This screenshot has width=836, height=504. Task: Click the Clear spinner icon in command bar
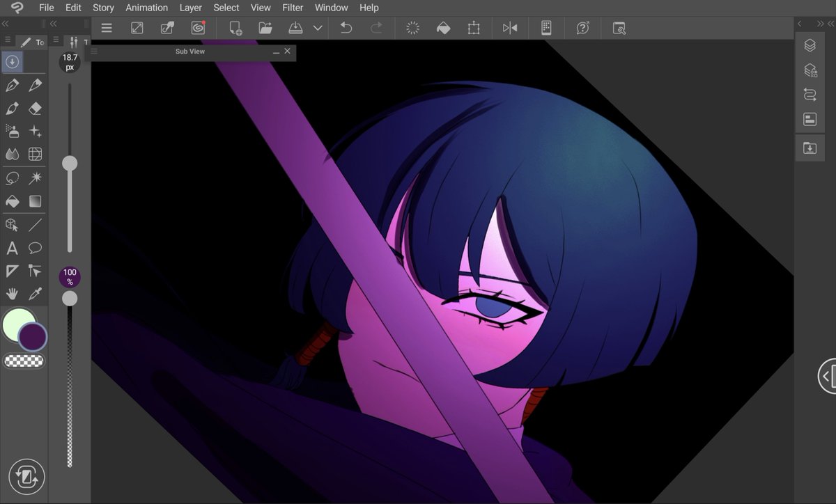[x=412, y=28]
